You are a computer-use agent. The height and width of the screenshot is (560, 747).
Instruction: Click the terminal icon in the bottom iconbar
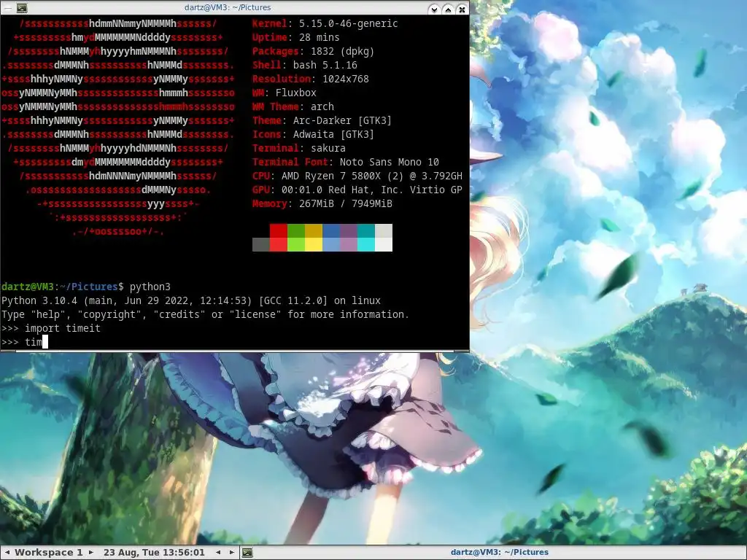(247, 553)
